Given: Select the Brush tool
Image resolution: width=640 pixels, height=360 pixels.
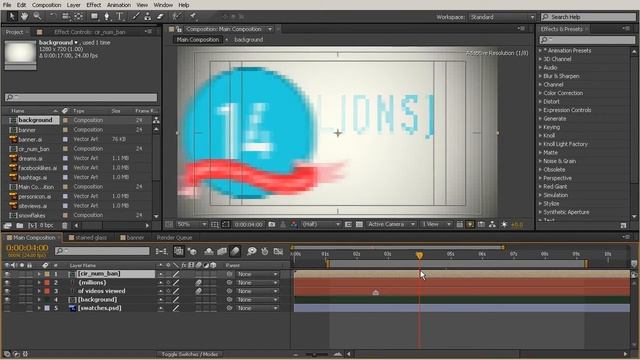Looking at the screenshot, I should pos(136,16).
